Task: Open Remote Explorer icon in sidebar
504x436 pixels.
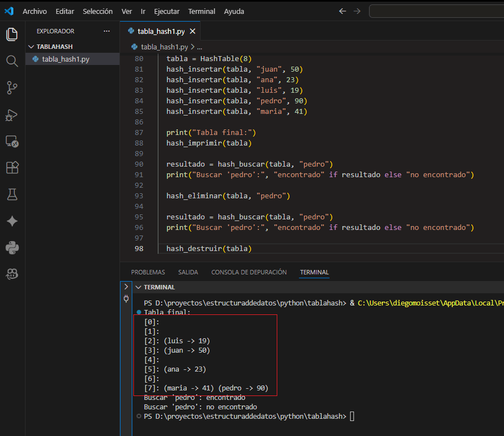Action: click(12, 141)
